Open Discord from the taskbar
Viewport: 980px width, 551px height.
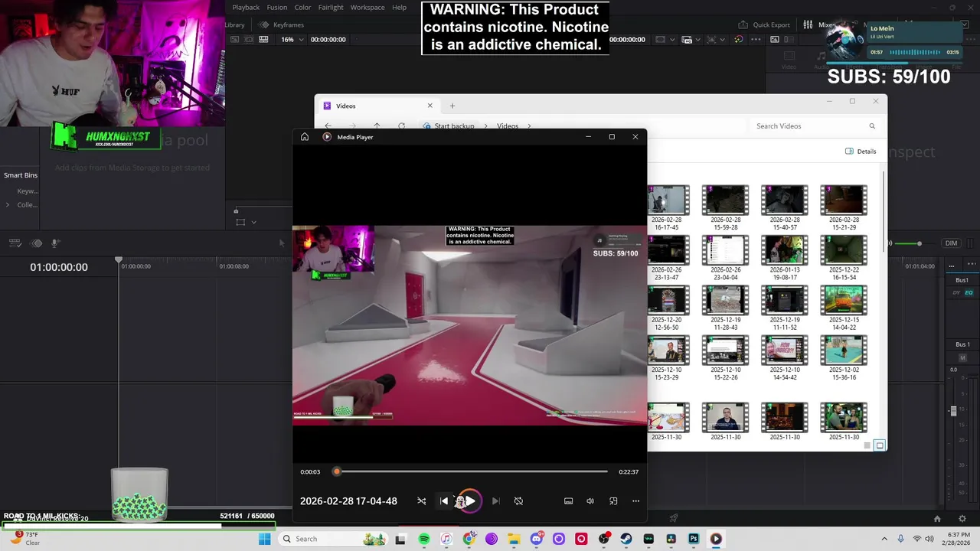click(x=536, y=539)
